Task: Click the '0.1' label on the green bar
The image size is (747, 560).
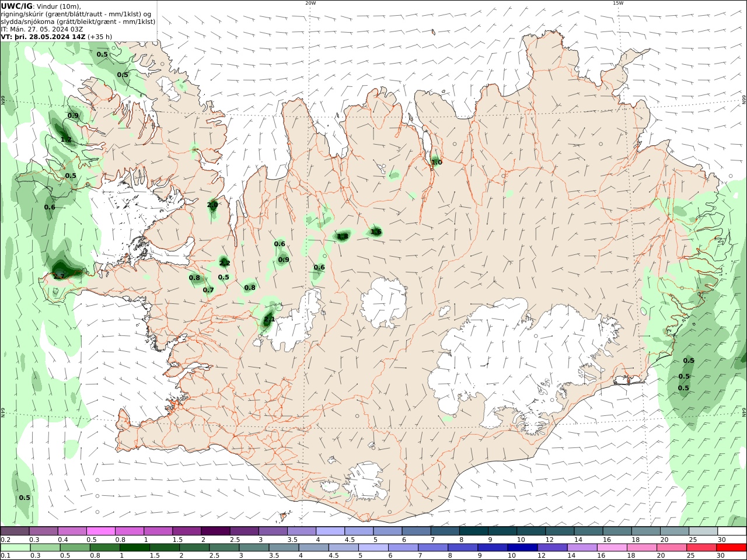Action: click(x=6, y=556)
